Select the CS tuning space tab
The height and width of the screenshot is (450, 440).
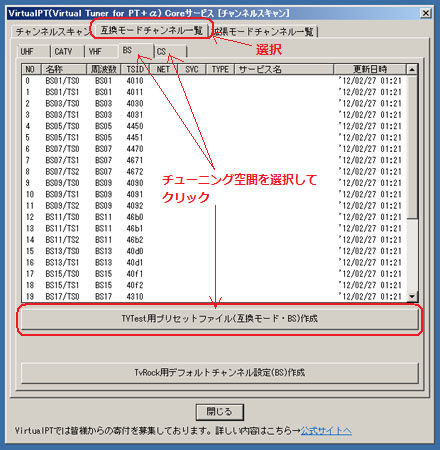pos(171,52)
